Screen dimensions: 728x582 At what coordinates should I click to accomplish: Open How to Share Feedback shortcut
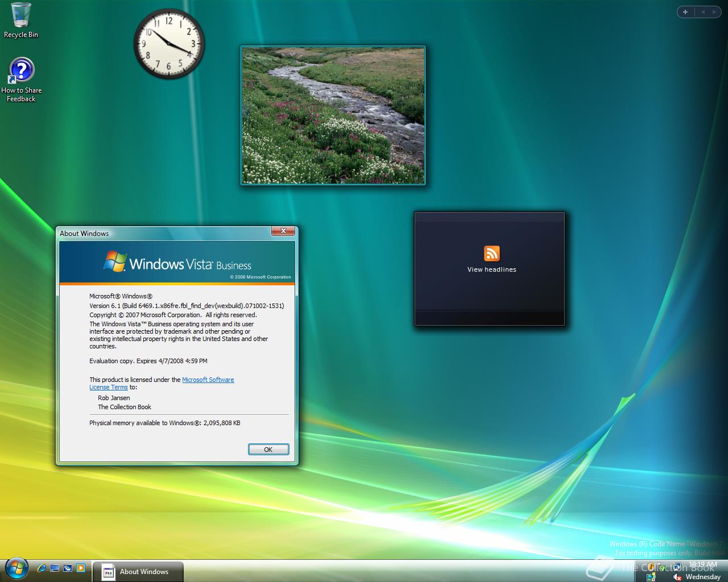21,80
